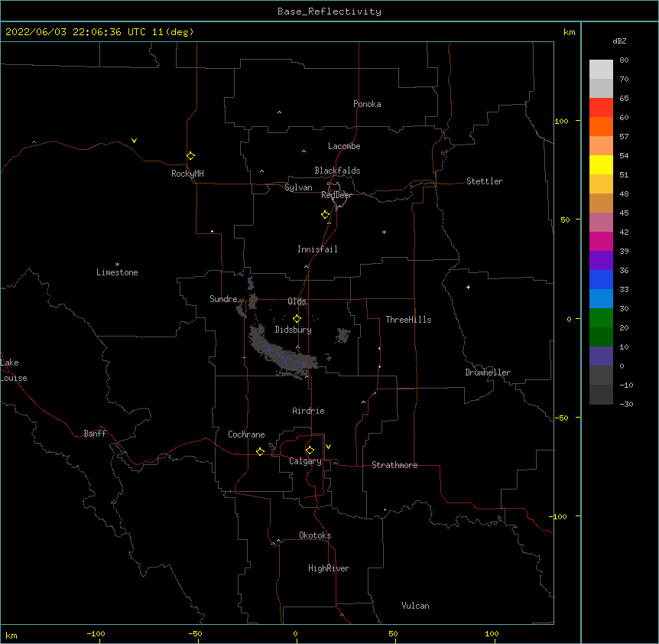The height and width of the screenshot is (644, 659).
Task: Click the yellow diamond marker near RockyMH
Action: [x=191, y=156]
